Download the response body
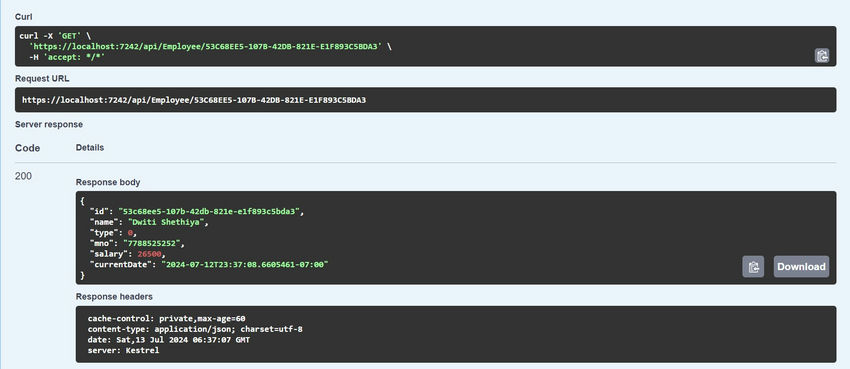Image resolution: width=850 pixels, height=369 pixels. [801, 267]
